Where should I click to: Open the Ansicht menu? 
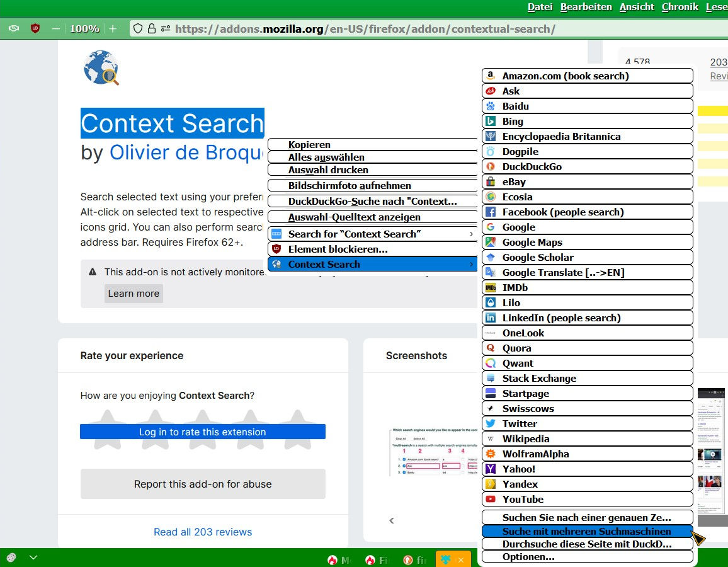(637, 7)
